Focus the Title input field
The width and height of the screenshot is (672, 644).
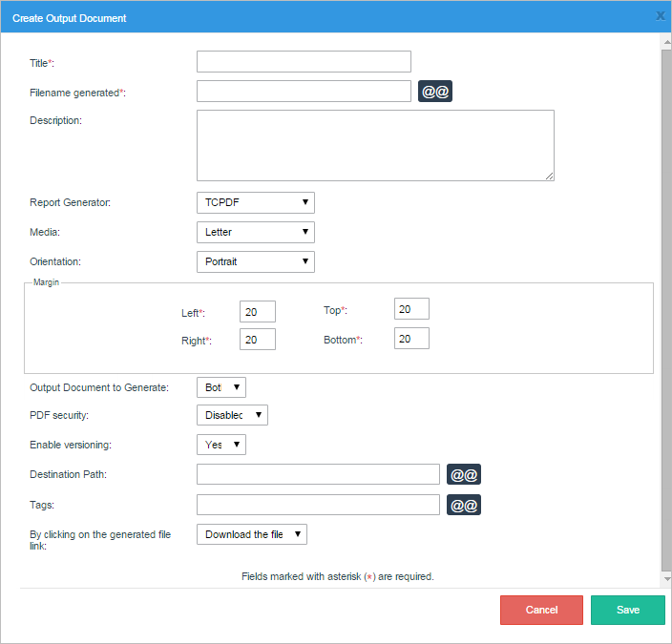tap(304, 62)
